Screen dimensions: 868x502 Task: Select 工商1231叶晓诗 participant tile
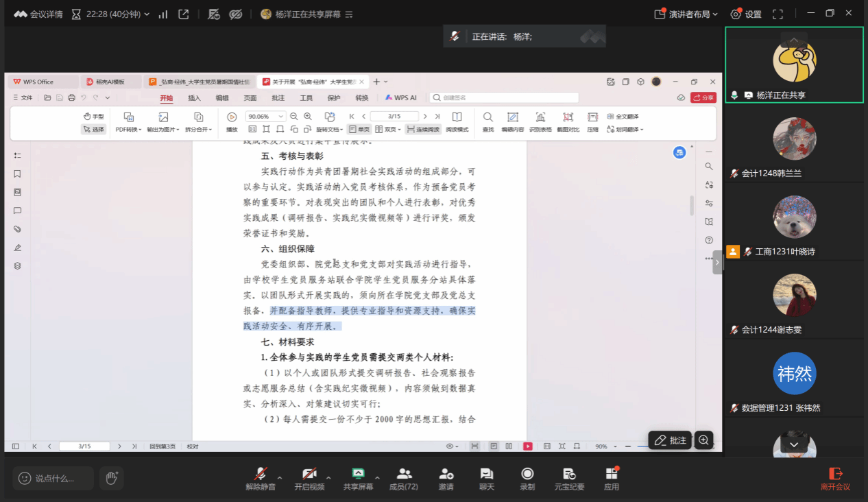coord(794,223)
